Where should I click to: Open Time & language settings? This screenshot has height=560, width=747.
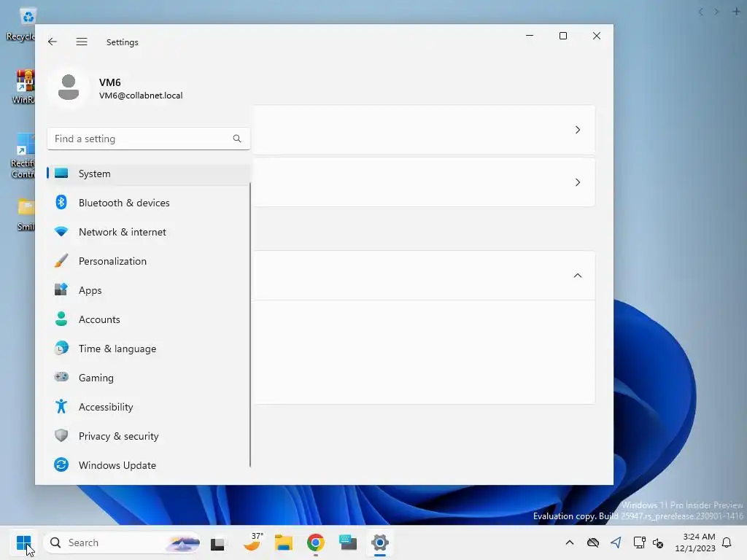tap(149, 349)
